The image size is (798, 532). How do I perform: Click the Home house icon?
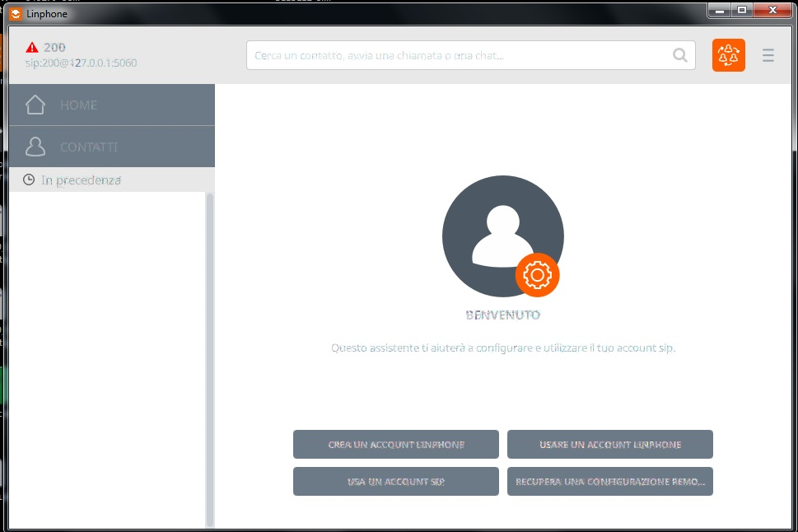35,105
